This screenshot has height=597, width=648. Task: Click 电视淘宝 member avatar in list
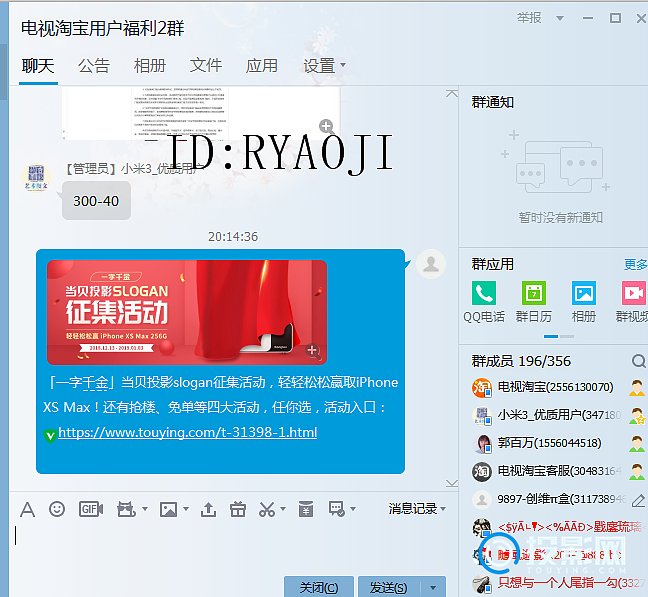481,388
